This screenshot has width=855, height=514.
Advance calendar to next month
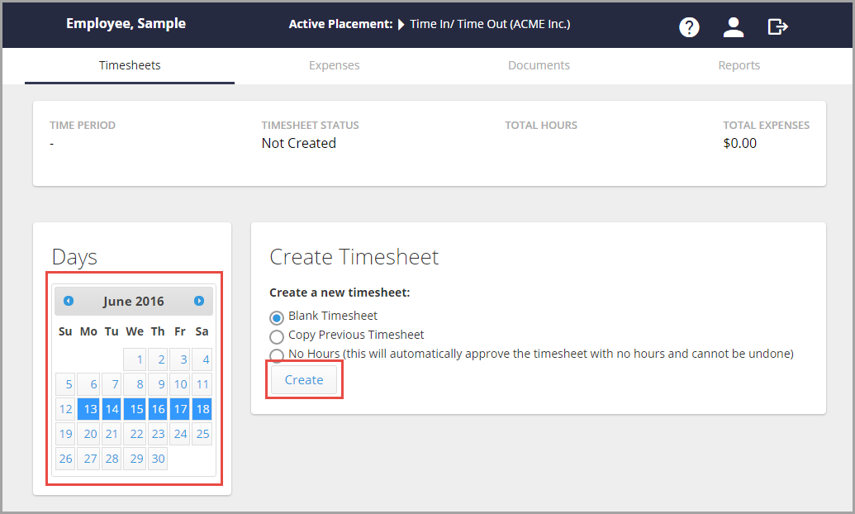click(x=199, y=301)
